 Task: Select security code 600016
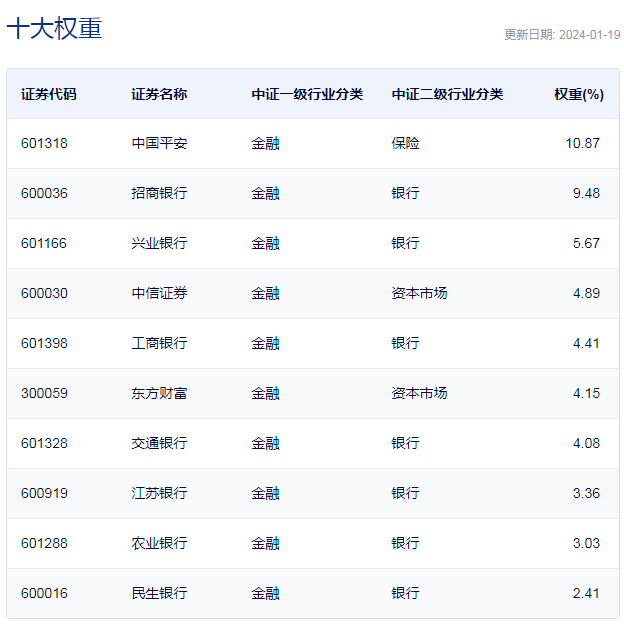pyautogui.click(x=44, y=593)
